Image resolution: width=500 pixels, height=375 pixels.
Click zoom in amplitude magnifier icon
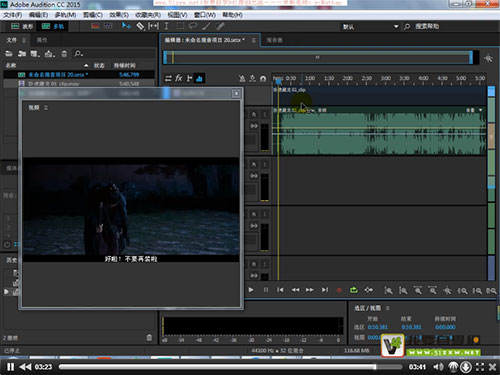tap(388, 290)
